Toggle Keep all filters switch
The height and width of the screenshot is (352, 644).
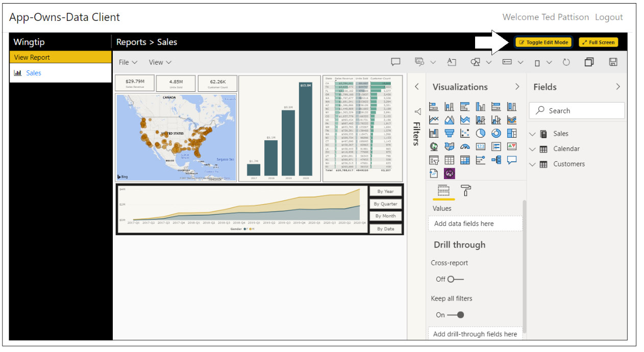(456, 315)
